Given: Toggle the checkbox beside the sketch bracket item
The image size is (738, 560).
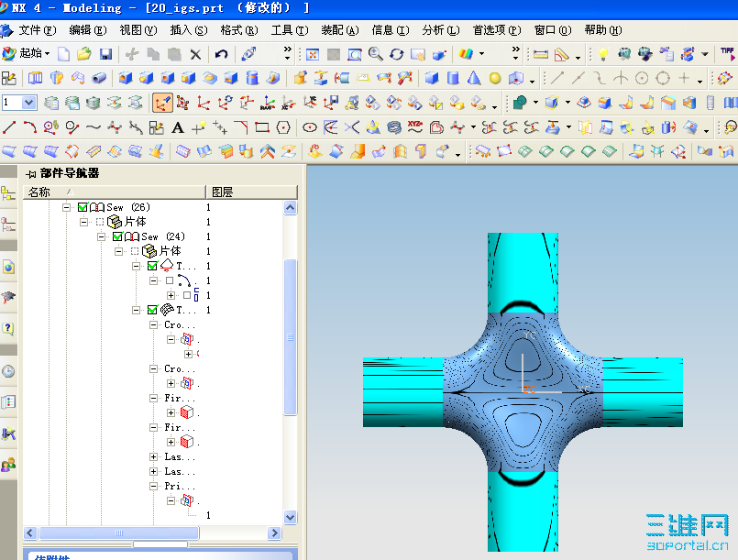Looking at the screenshot, I should tap(187, 295).
